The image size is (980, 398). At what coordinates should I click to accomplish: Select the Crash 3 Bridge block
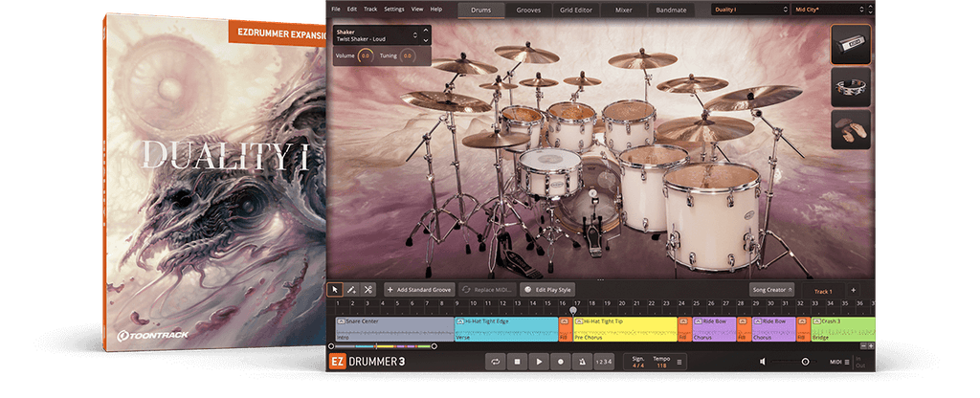pyautogui.click(x=843, y=329)
